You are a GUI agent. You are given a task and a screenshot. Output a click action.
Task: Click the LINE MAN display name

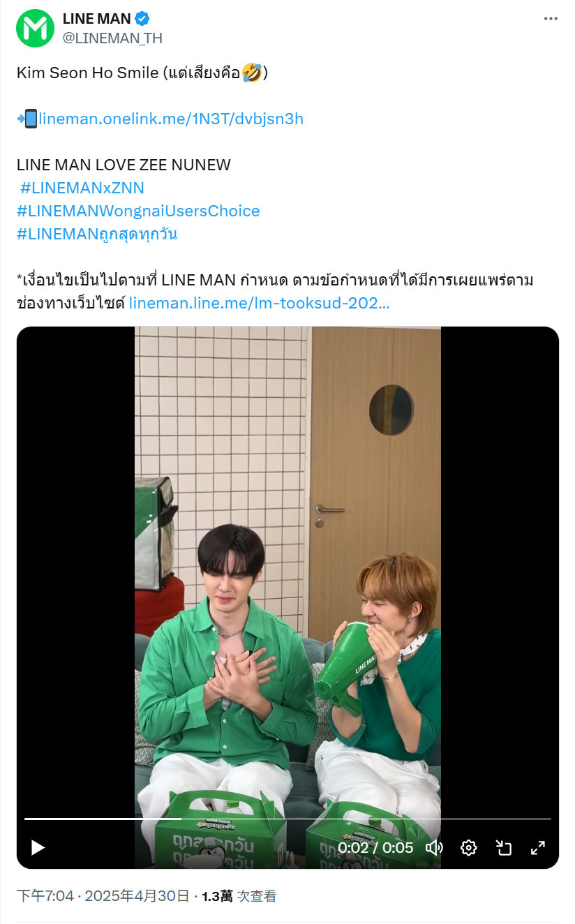96,19
